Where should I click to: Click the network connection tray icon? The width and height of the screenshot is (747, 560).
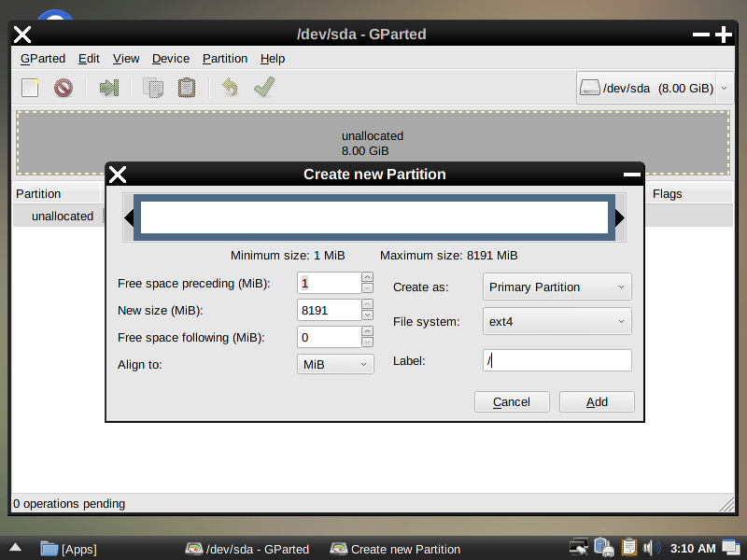pyautogui.click(x=579, y=547)
